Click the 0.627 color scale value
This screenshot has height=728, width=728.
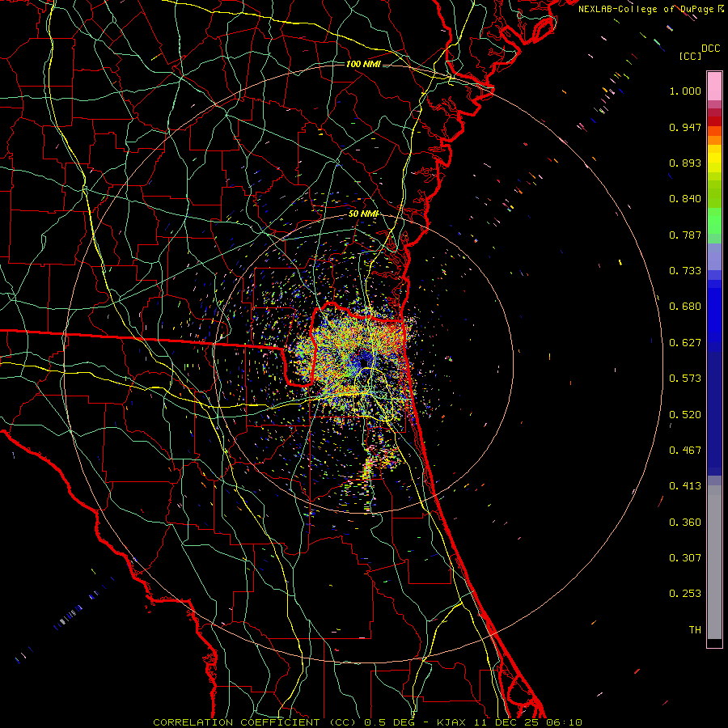[685, 343]
